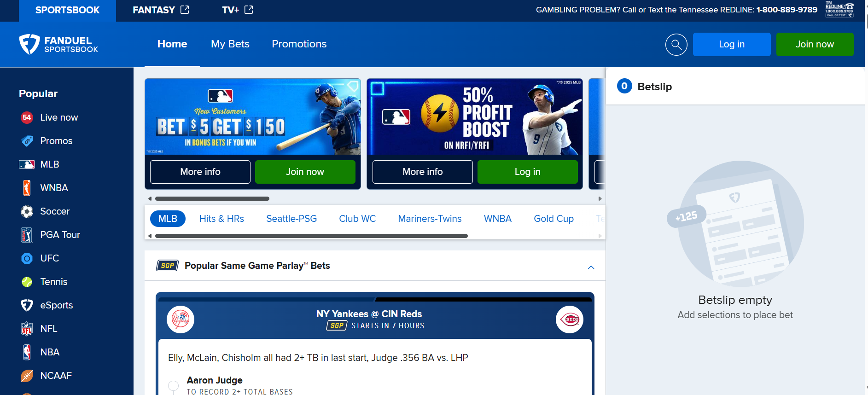
Task: Click the UFC icon in sidebar
Action: (x=27, y=259)
